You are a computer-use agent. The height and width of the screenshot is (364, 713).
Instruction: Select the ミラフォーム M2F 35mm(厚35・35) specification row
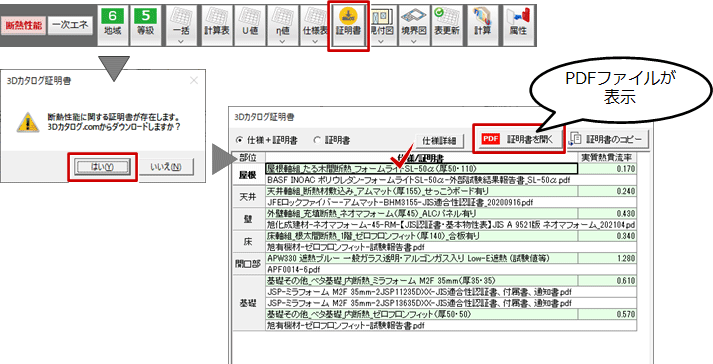pos(422,281)
